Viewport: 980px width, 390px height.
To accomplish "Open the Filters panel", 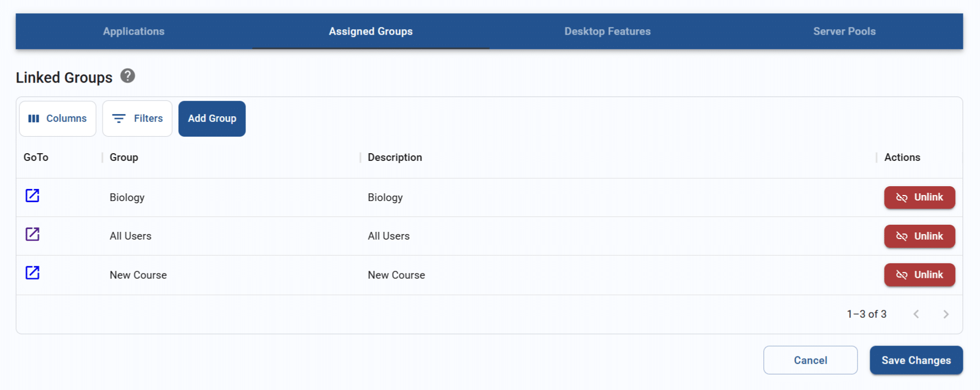I will tap(137, 118).
